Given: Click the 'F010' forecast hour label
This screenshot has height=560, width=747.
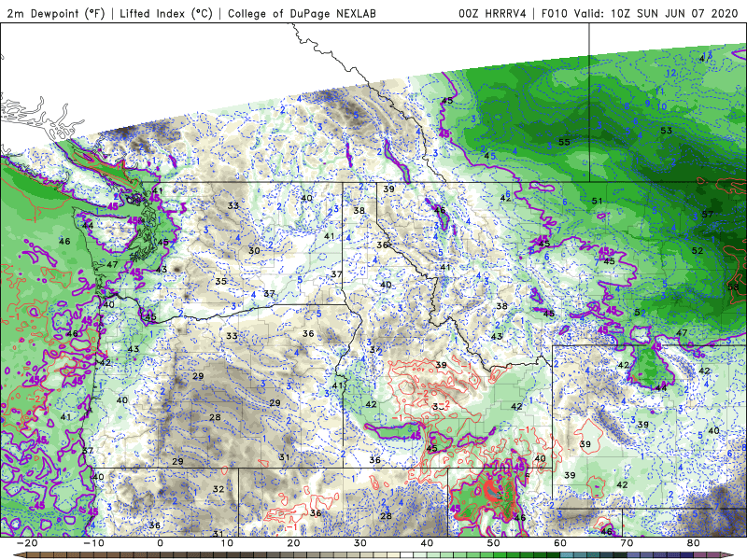Looking at the screenshot, I should [x=555, y=13].
